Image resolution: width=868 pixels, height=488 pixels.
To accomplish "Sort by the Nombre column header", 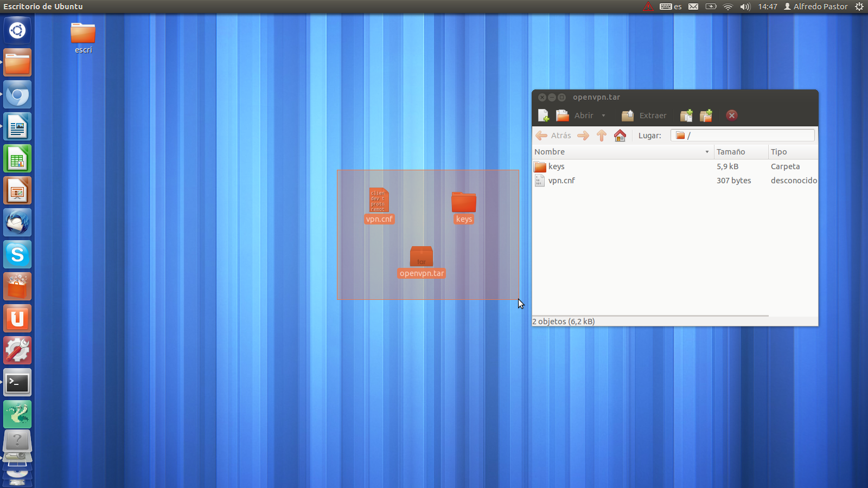I will (618, 152).
